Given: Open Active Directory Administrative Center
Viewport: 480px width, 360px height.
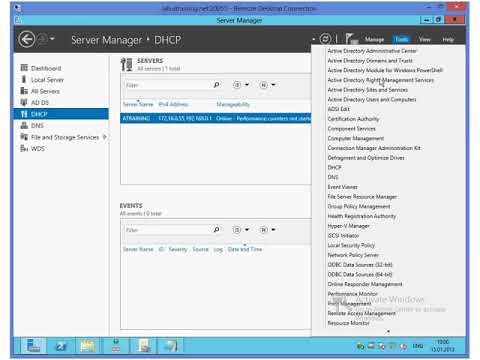Looking at the screenshot, I should pos(372,51).
